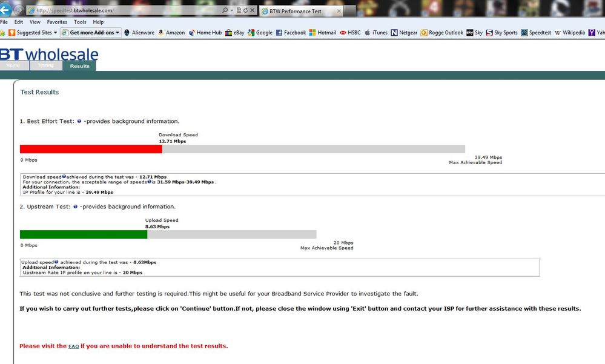This screenshot has height=364, width=605.
Task: Open the Facebook favorite
Action: point(291,33)
